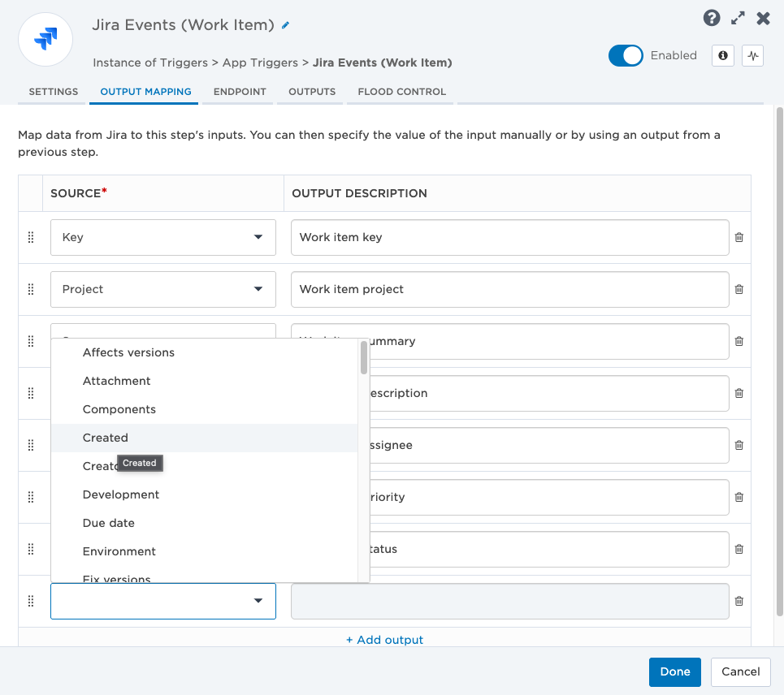The height and width of the screenshot is (695, 784).
Task: Click the Jira logo icon
Action: 45,39
